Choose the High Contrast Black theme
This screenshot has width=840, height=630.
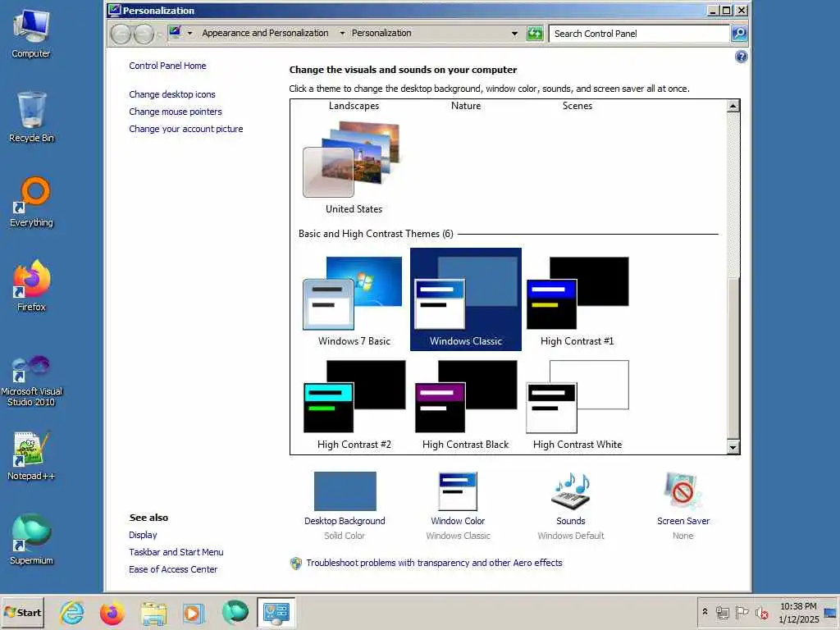(x=466, y=404)
